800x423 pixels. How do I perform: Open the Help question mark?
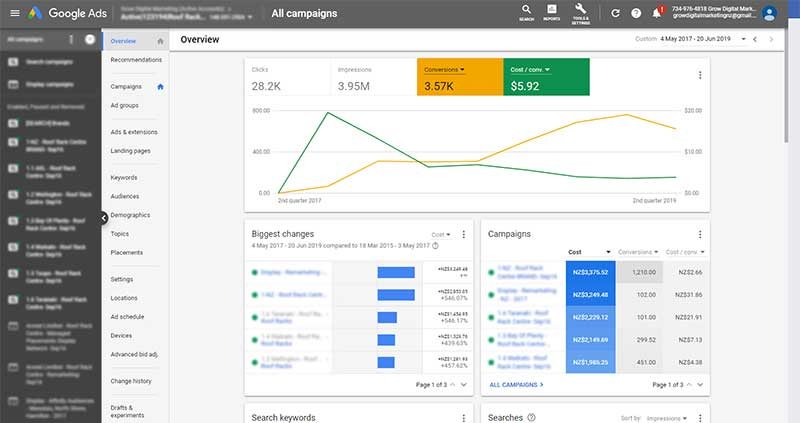coord(636,13)
